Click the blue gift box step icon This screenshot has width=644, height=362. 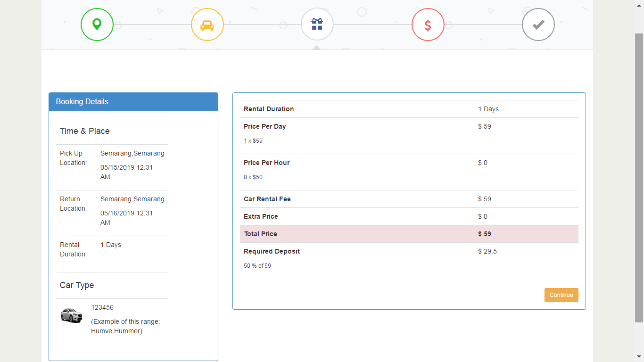point(317,25)
